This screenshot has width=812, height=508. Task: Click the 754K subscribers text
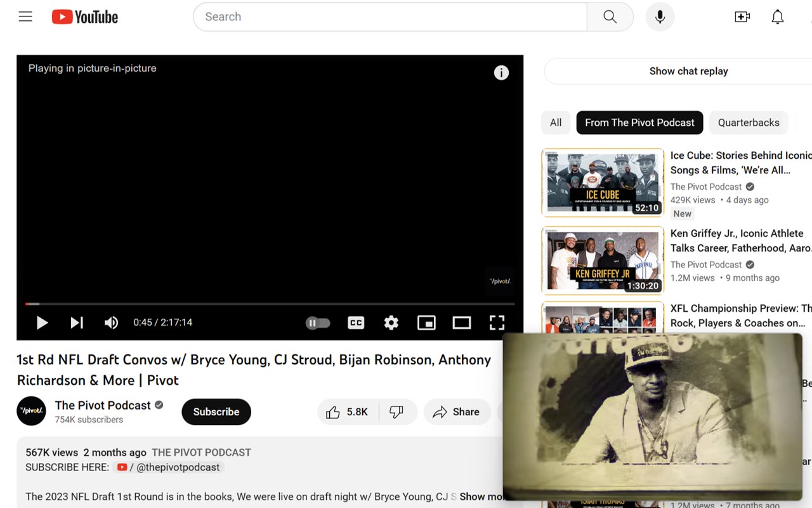tap(89, 420)
